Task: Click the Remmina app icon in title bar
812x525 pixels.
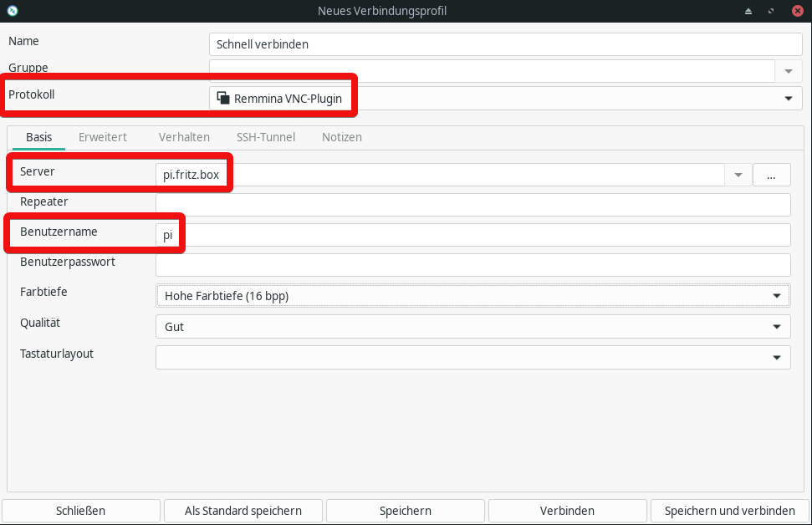Action: point(13,10)
